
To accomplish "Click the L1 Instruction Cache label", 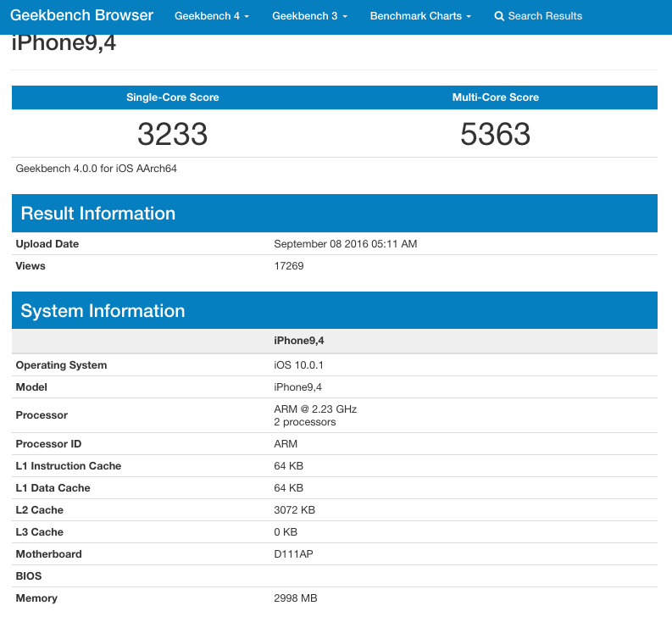I will pos(69,465).
